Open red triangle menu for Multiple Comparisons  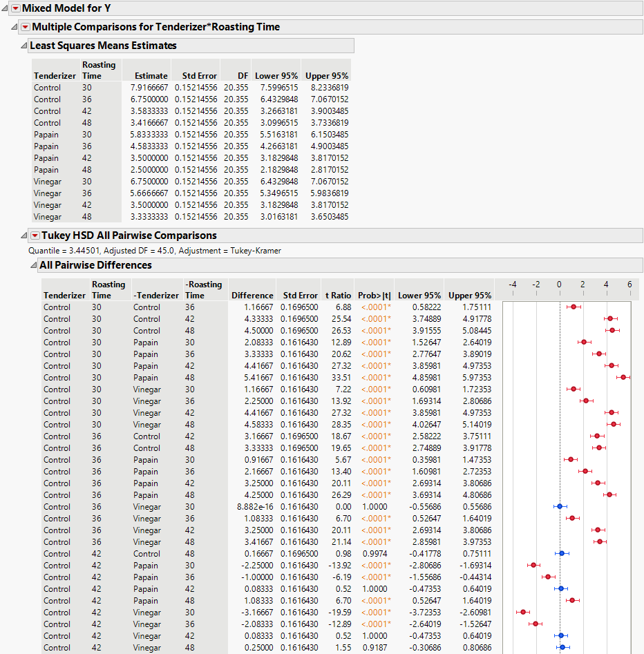pyautogui.click(x=25, y=27)
